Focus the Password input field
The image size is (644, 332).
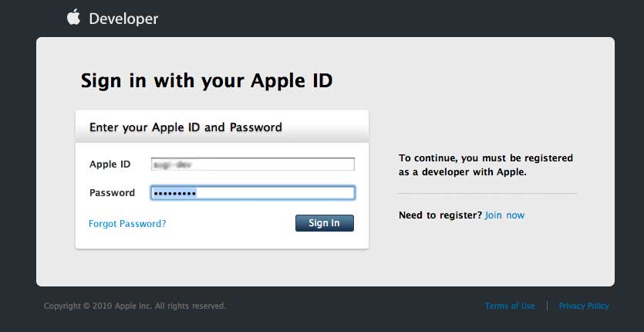pos(252,193)
